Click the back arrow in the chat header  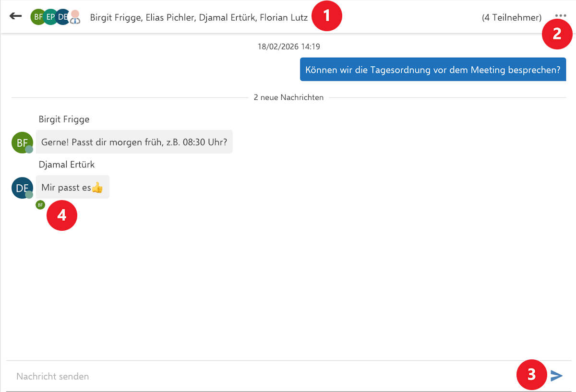coord(16,16)
